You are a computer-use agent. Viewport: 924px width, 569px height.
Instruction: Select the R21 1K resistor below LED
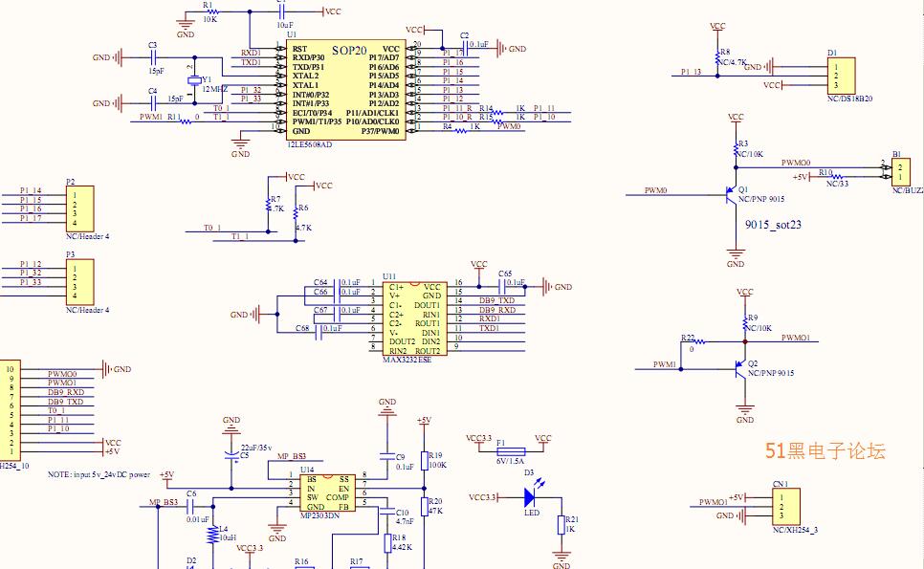pyautogui.click(x=561, y=525)
